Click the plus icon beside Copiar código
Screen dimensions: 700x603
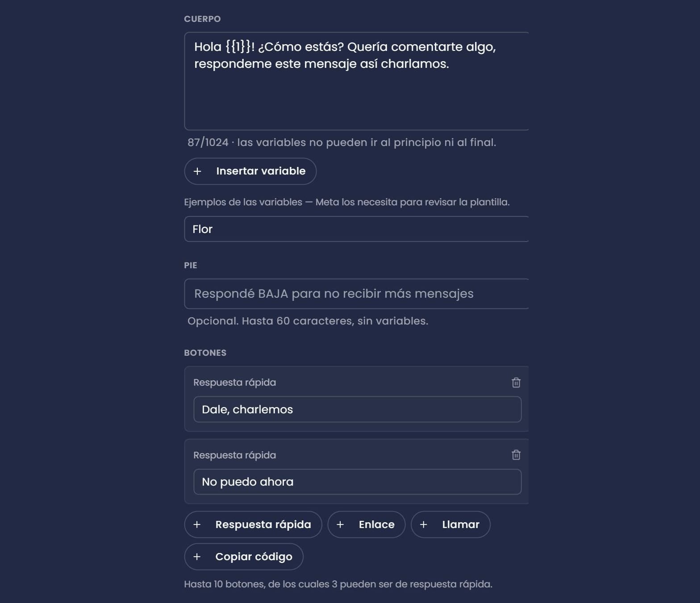[x=197, y=557]
